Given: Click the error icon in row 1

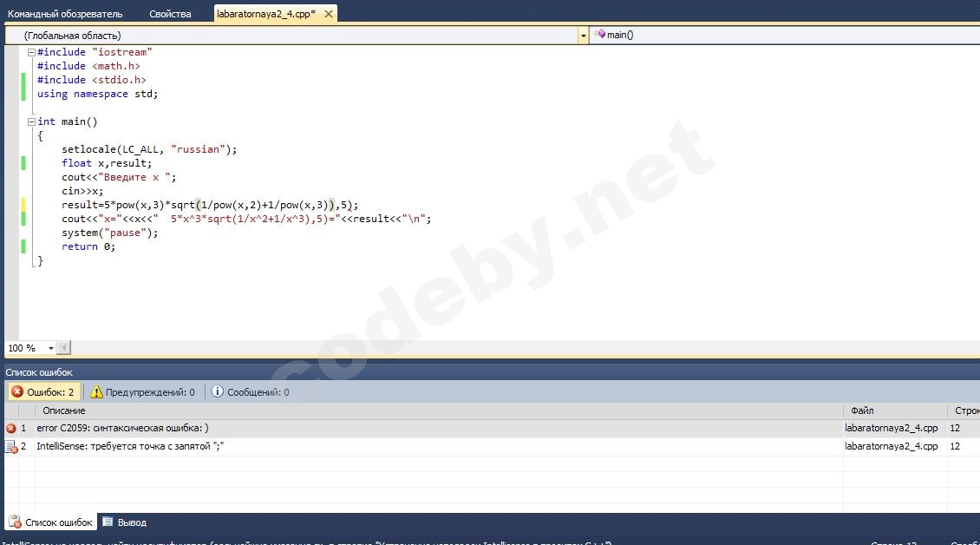Looking at the screenshot, I should pyautogui.click(x=11, y=429).
